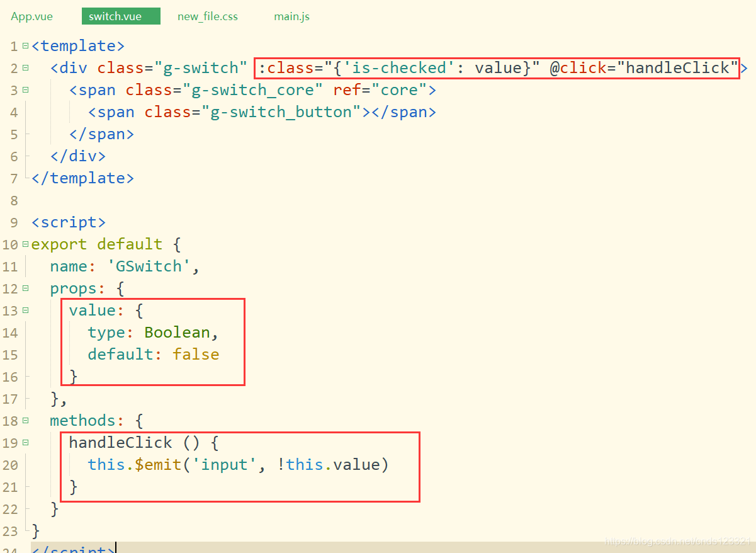Open the main.js tab

pyautogui.click(x=291, y=16)
